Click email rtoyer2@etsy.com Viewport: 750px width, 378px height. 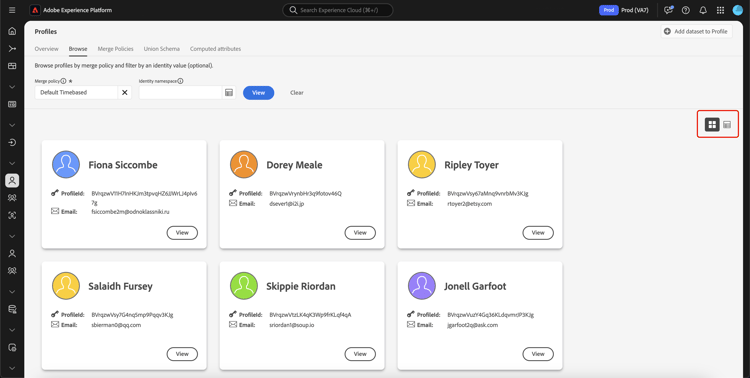coord(469,203)
